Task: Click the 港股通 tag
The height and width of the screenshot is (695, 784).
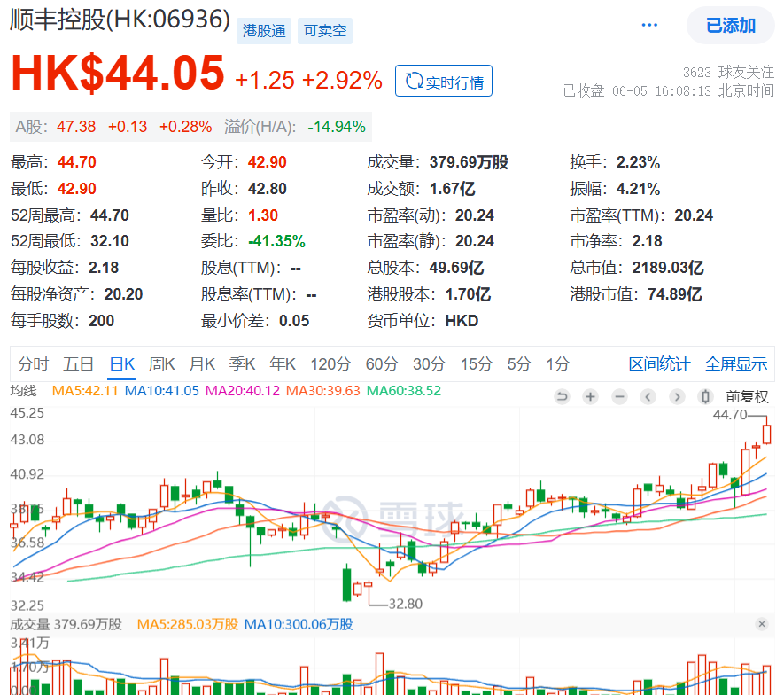Action: click(x=264, y=31)
